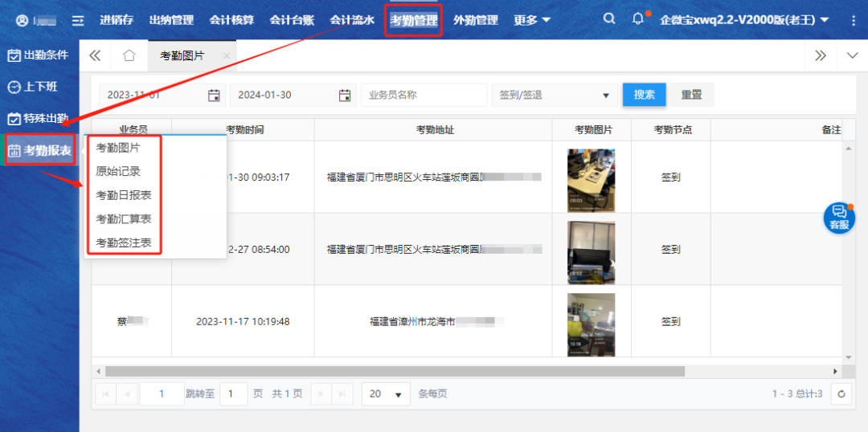Open the 外勤管理 top menu

coord(476,20)
